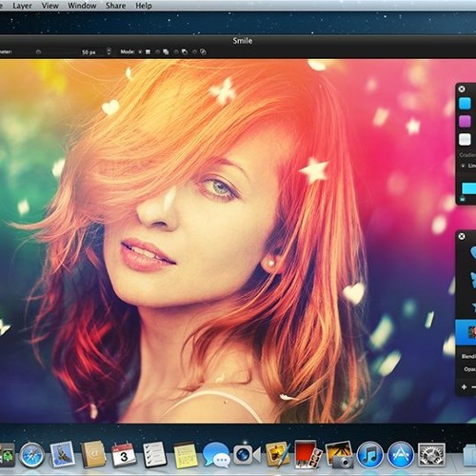
Task: Select the butterfly shape layer
Action: click(x=473, y=280)
